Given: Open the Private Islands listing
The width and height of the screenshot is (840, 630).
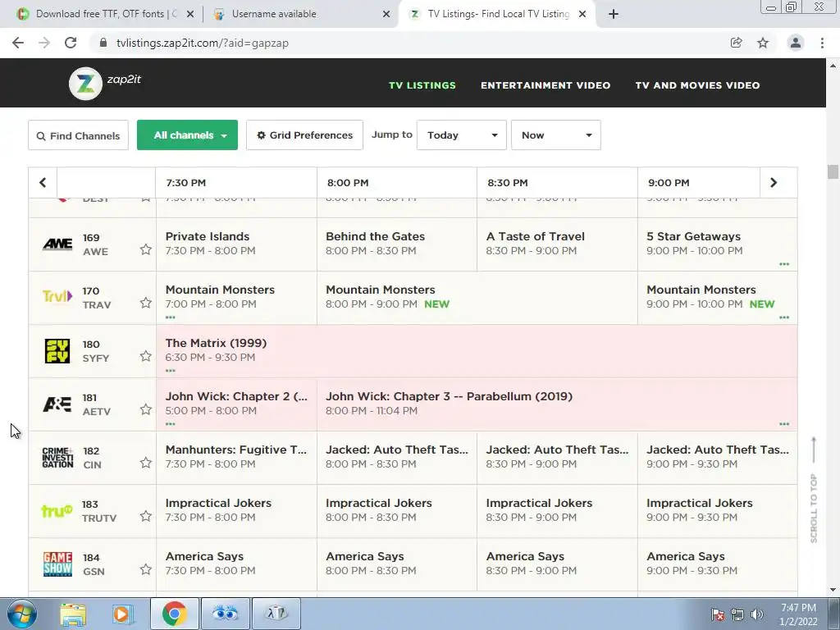Looking at the screenshot, I should pyautogui.click(x=236, y=244).
